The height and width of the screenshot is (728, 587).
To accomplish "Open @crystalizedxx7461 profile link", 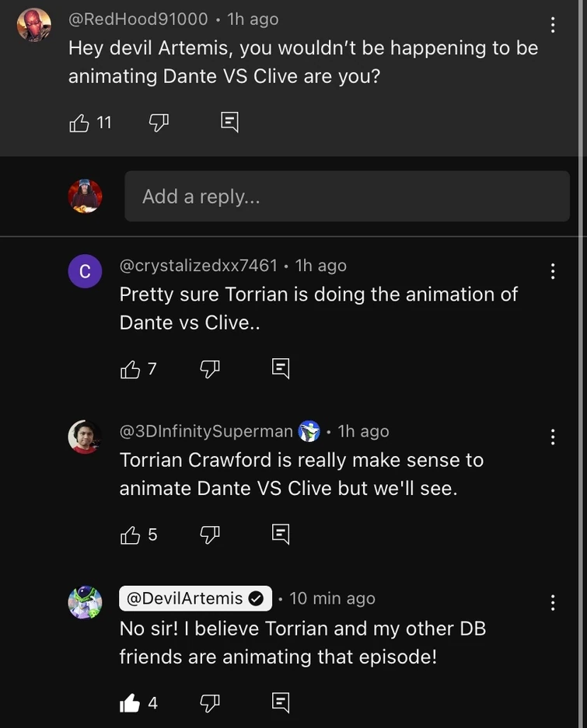I will [x=198, y=265].
